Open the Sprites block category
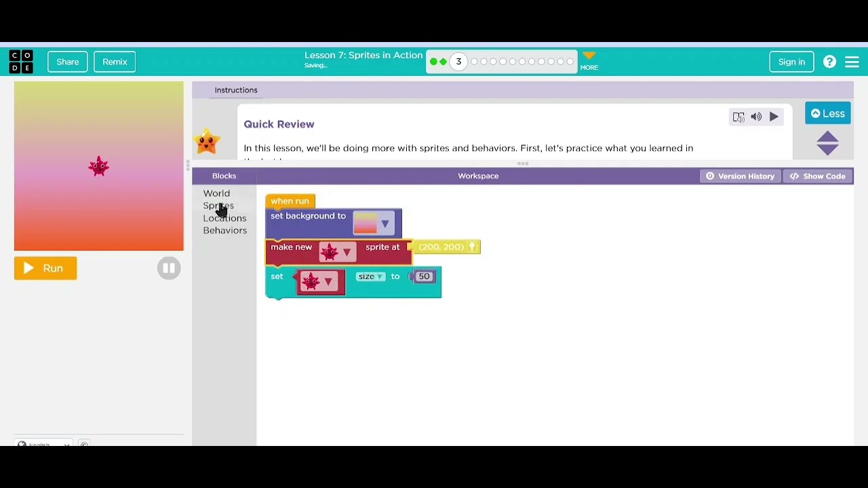This screenshot has width=868, height=488. point(218,206)
